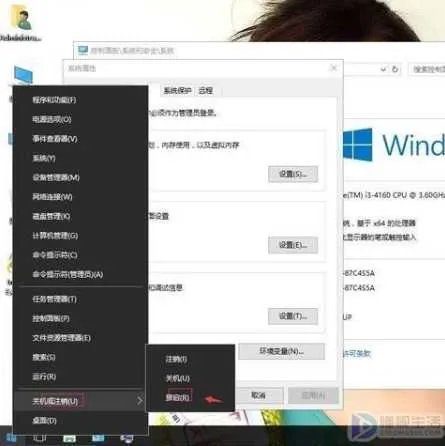Click the Windows logo in System window

(x=357, y=145)
